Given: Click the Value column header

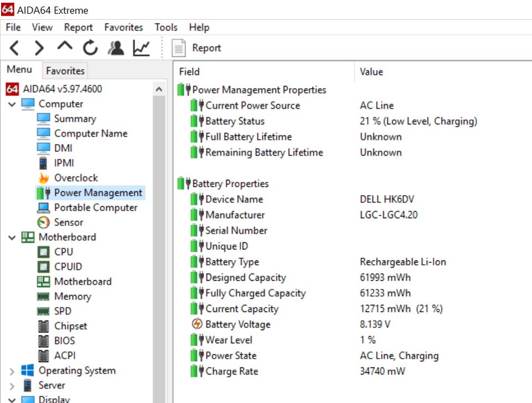Looking at the screenshot, I should [371, 72].
